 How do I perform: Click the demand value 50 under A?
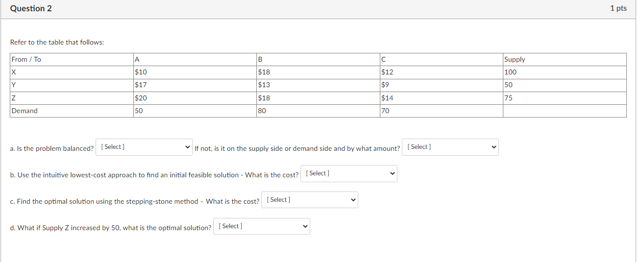(x=195, y=111)
